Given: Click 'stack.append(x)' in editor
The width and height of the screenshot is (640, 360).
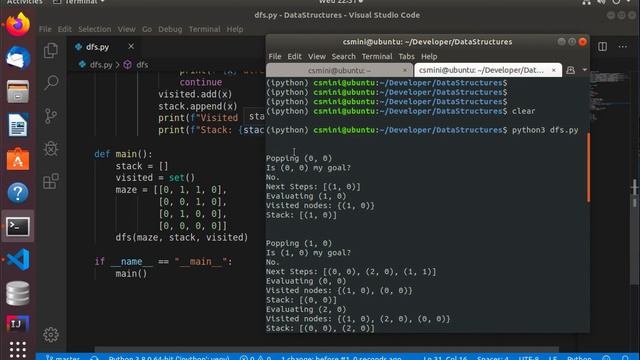Looking at the screenshot, I should [198, 107].
